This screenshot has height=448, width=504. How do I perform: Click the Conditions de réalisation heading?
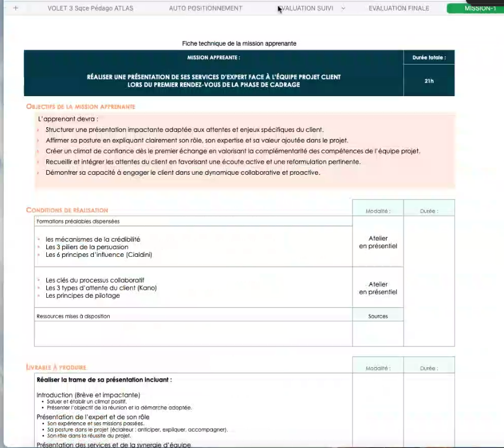coord(67,210)
